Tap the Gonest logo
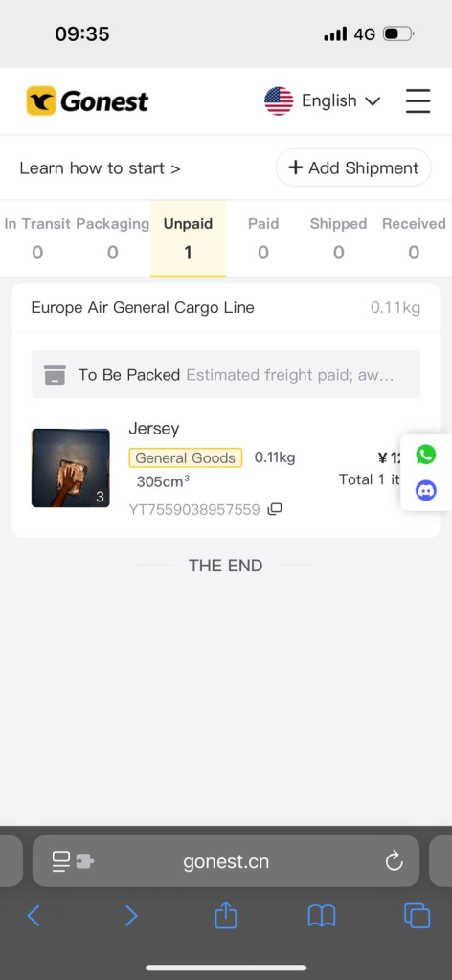The height and width of the screenshot is (980, 452). click(x=87, y=100)
